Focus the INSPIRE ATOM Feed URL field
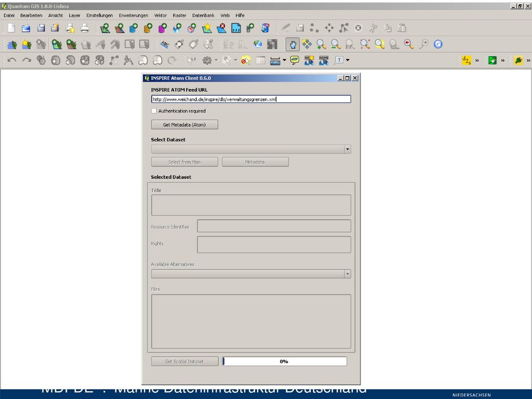The height and width of the screenshot is (399, 532). pyautogui.click(x=251, y=99)
